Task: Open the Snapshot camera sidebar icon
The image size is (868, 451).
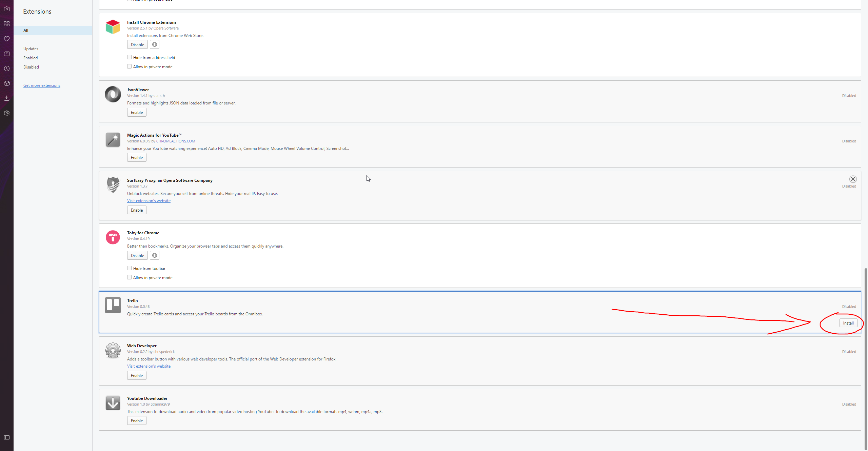Action: click(7, 9)
